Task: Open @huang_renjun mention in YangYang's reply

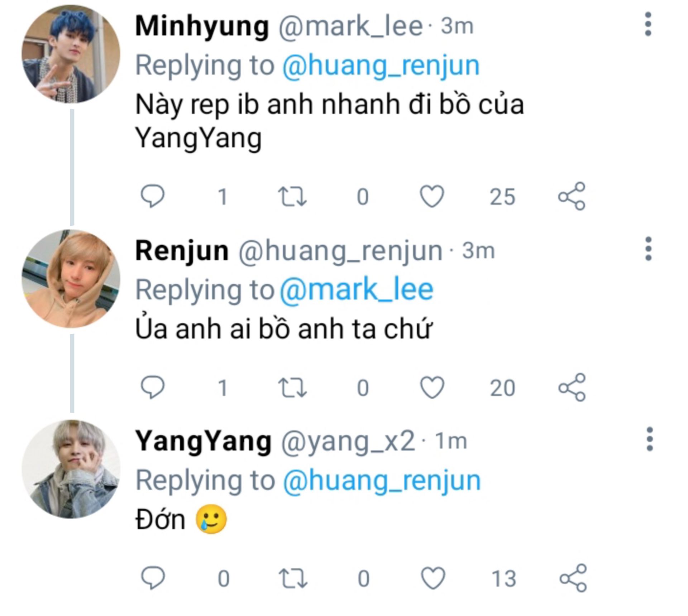Action: tap(382, 481)
